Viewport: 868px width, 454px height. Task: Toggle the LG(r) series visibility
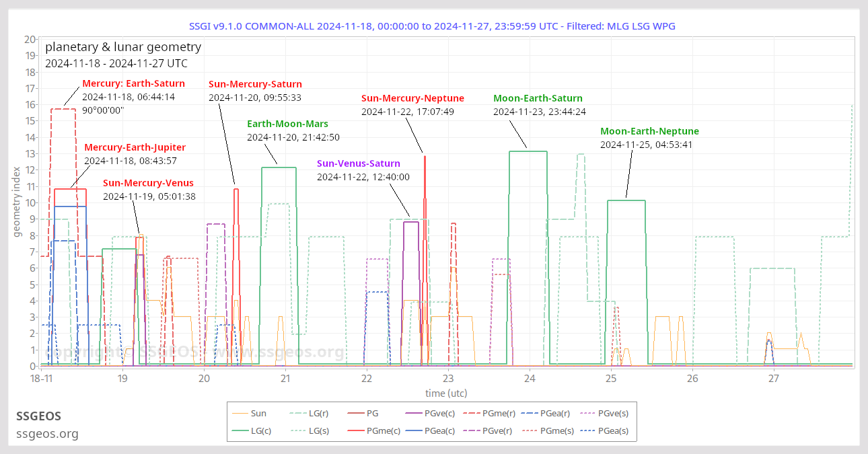pos(318,413)
